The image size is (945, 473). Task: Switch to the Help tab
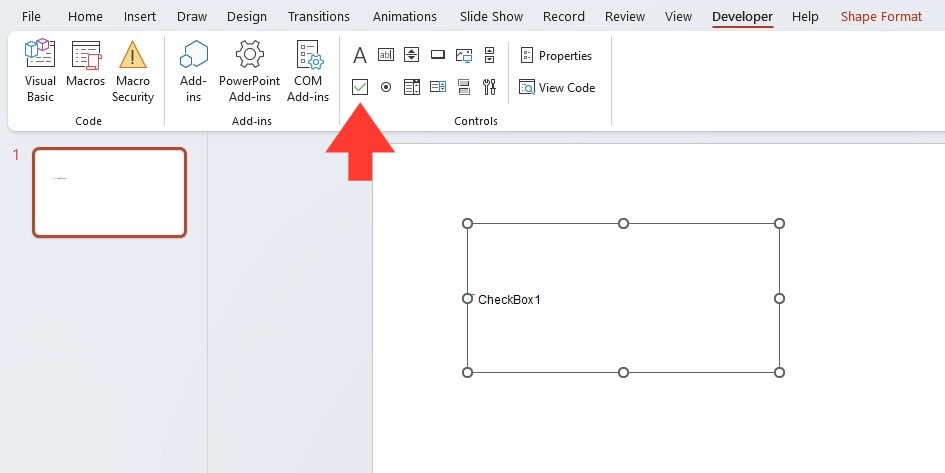[x=805, y=16]
